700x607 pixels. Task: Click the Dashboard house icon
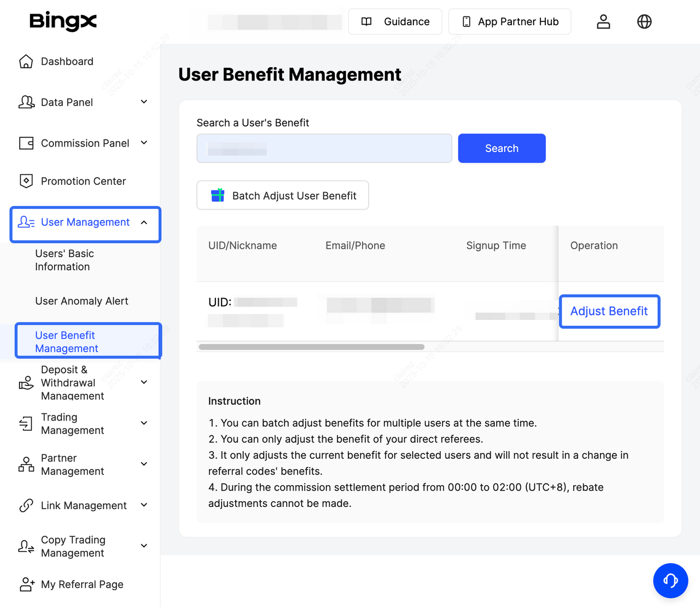(26, 61)
